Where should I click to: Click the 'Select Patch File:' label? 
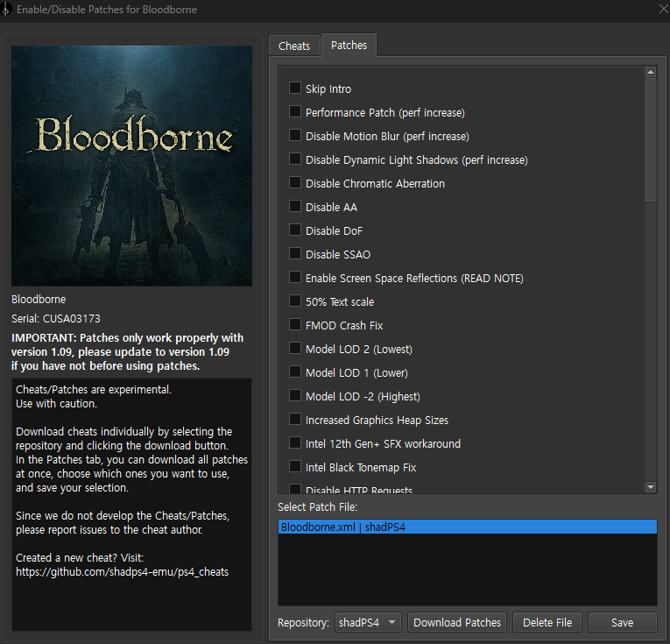click(x=317, y=506)
